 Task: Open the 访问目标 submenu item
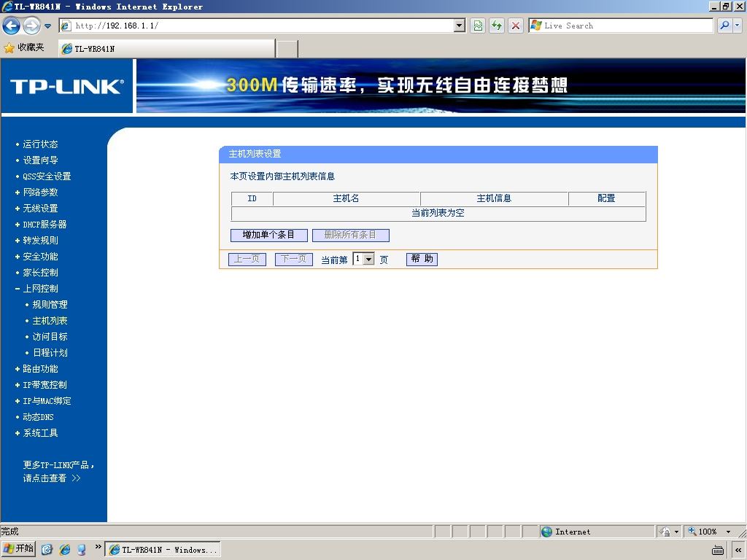pyautogui.click(x=50, y=337)
